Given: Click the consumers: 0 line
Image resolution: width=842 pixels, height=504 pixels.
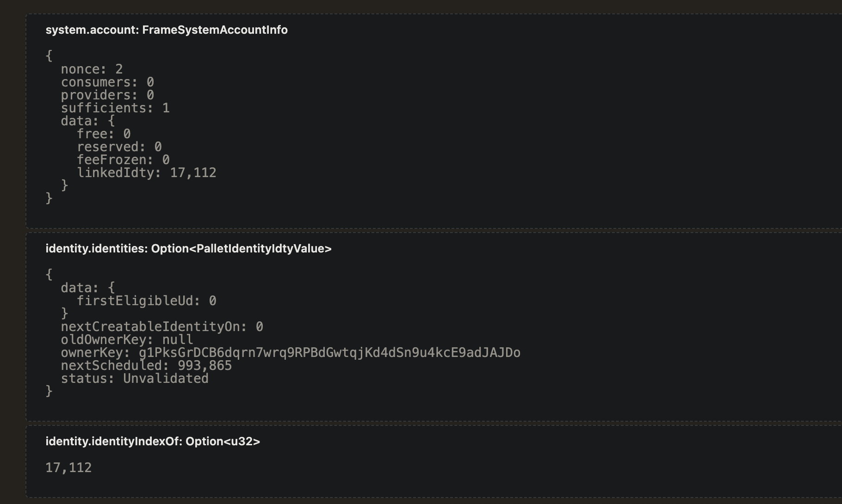Looking at the screenshot, I should click(x=107, y=82).
